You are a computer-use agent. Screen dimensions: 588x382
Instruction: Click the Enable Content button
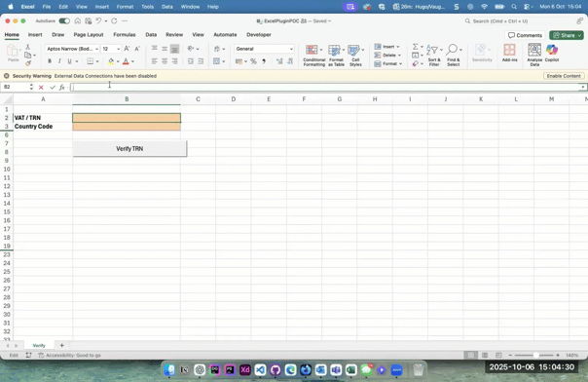pyautogui.click(x=564, y=76)
